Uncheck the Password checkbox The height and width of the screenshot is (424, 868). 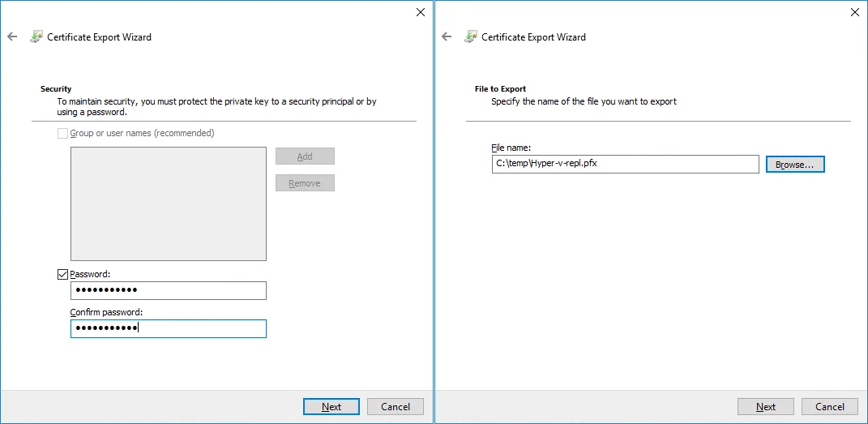point(63,275)
